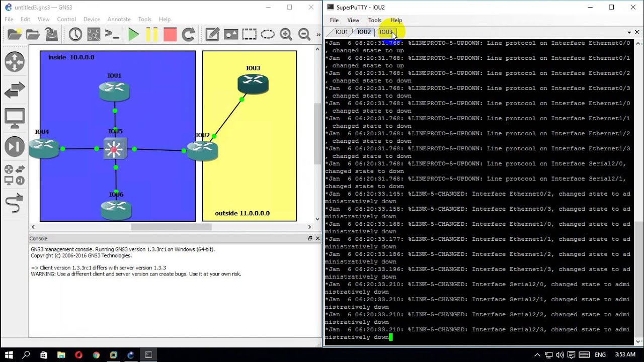Open the Annotate menu
The width and height of the screenshot is (644, 362).
(119, 19)
